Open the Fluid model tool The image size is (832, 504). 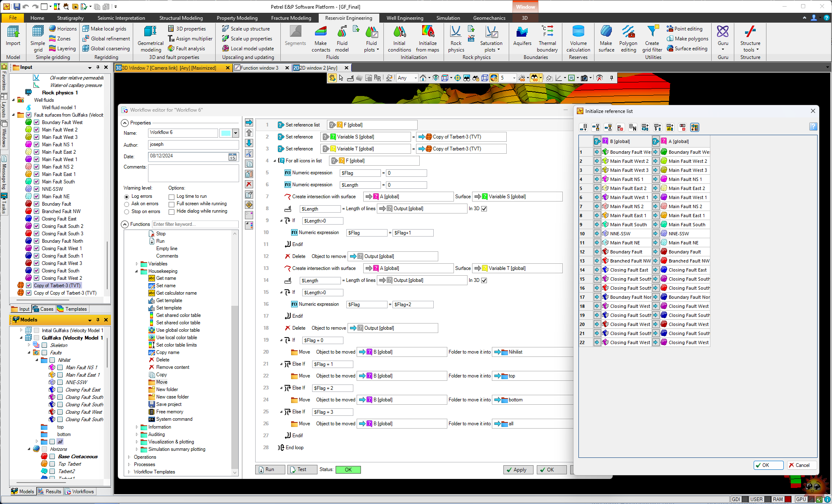pos(342,38)
